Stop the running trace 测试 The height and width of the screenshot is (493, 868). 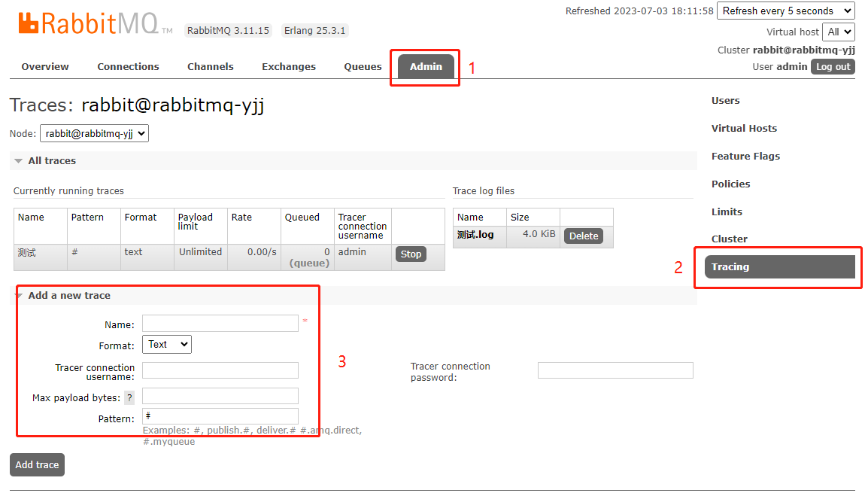411,254
